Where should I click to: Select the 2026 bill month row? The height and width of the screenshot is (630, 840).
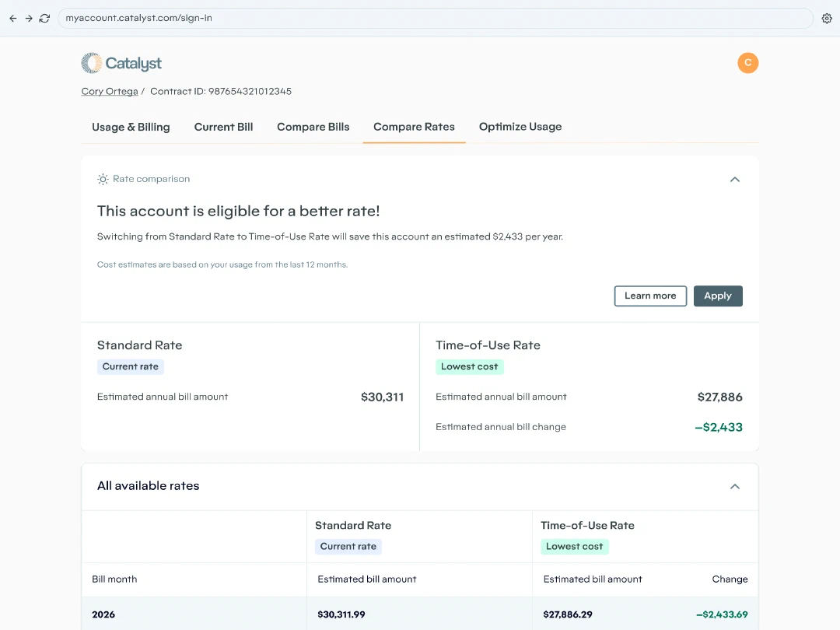pos(420,614)
